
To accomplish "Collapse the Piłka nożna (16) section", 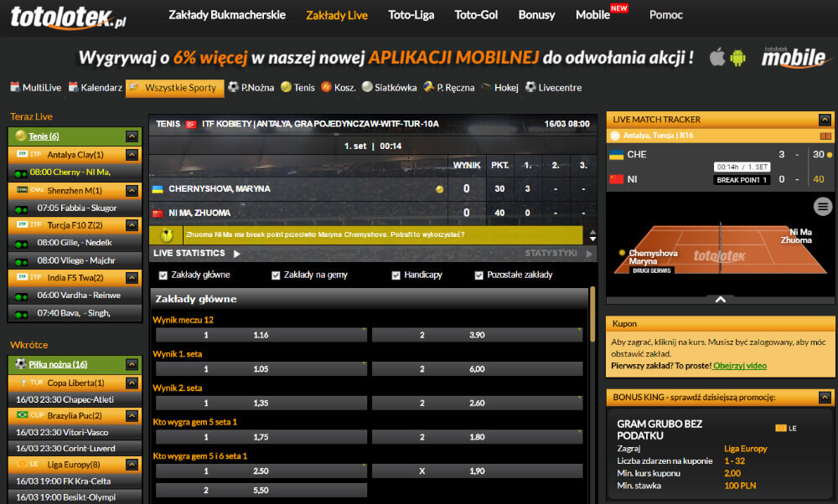I will [132, 365].
